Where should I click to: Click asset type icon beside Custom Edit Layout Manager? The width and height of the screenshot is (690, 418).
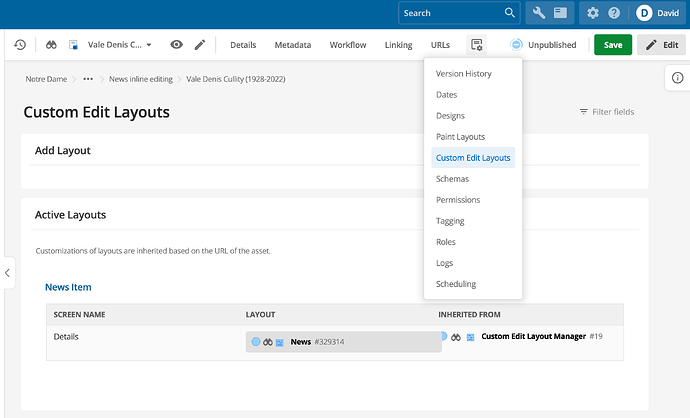tap(470, 337)
